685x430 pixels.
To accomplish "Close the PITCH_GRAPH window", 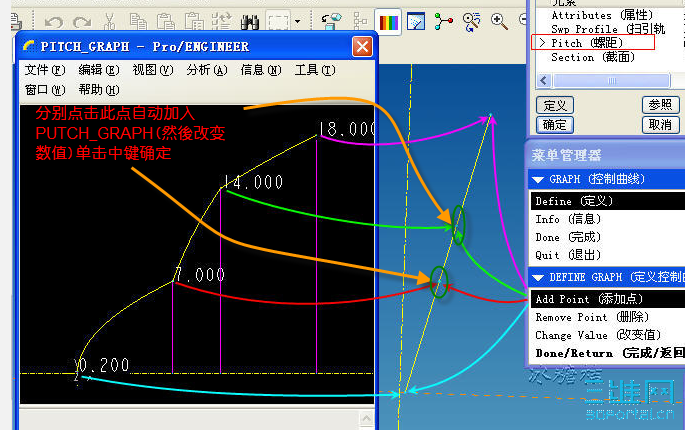I will 362,46.
